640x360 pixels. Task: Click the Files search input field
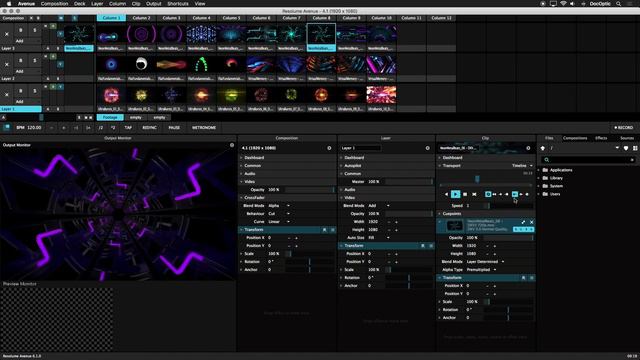[x=588, y=160]
